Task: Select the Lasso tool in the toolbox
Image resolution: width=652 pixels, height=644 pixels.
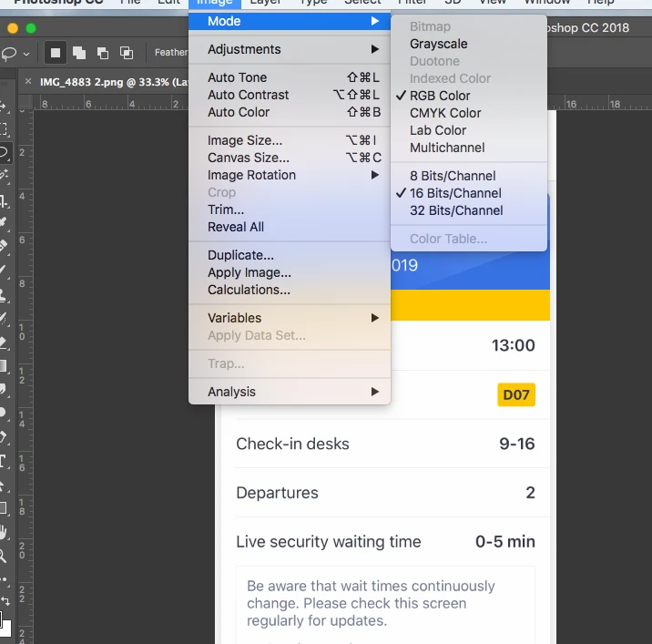Action: [5, 152]
